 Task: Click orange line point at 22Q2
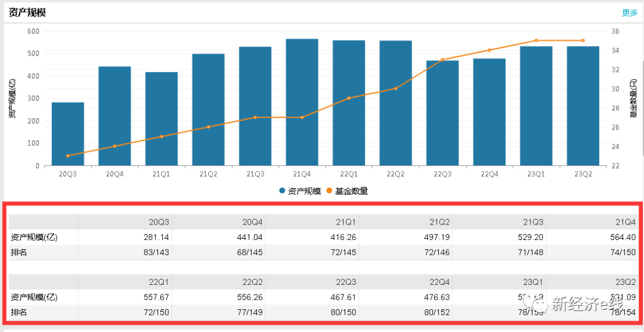pyautogui.click(x=395, y=88)
